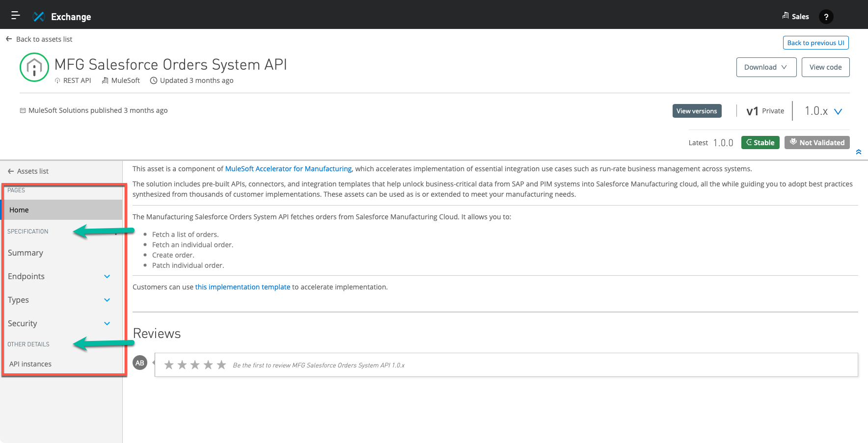Select the Home page item
The width and height of the screenshot is (868, 443).
(x=61, y=209)
